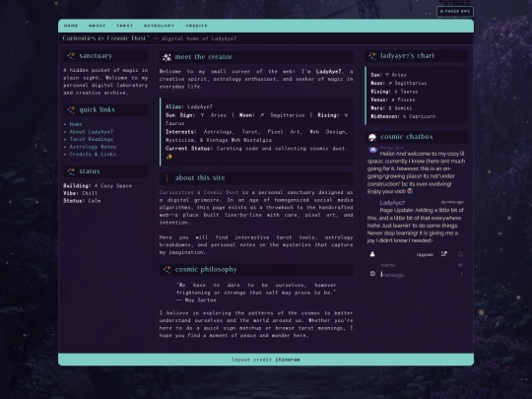This screenshot has width=532, height=399.
Task: Click the icon beside meet the creator
Action: coord(166,57)
